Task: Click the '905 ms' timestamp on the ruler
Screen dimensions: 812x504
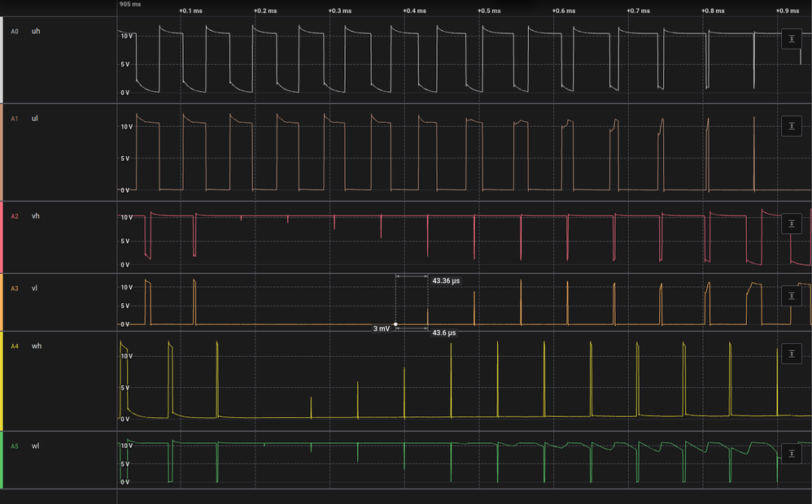Action: coord(130,4)
